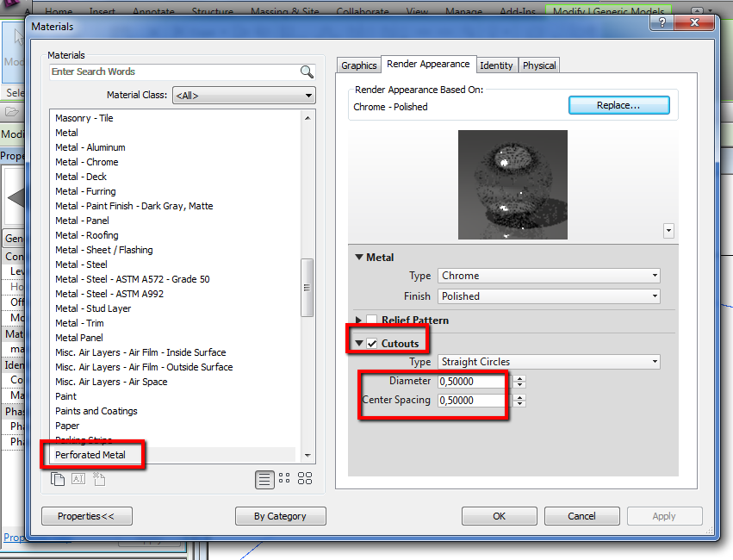Select the Metal - Panel material
The width and height of the screenshot is (733, 560).
point(83,221)
